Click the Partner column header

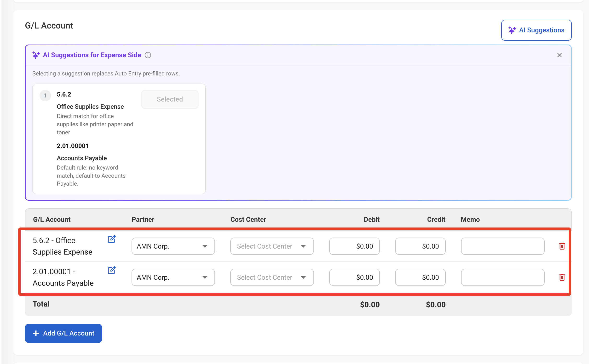click(x=143, y=219)
